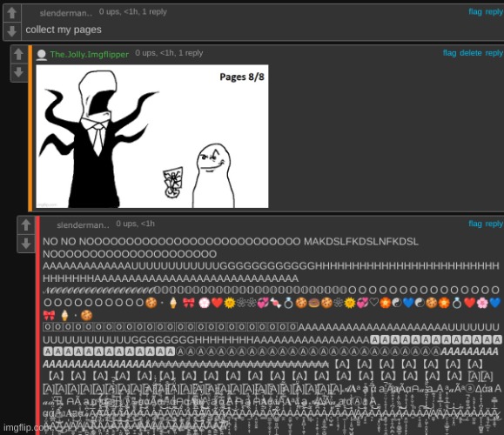Upvote slenderman's "NO NO NOOOO" reply

[26, 224]
